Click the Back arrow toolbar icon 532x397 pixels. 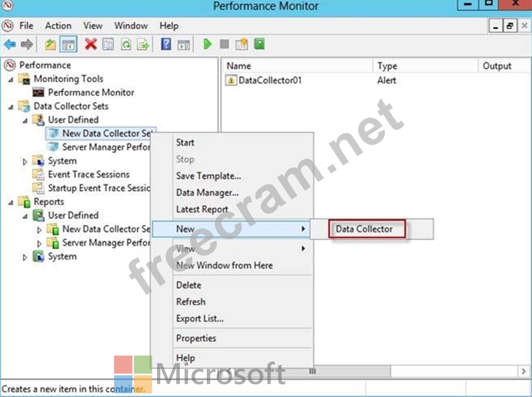click(x=10, y=44)
